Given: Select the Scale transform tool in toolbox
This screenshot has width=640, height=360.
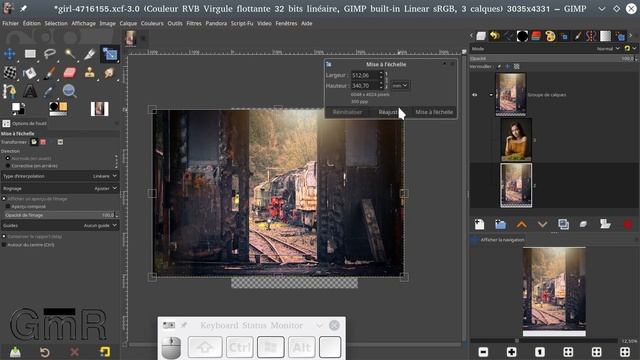Looking at the screenshot, I should (110, 54).
